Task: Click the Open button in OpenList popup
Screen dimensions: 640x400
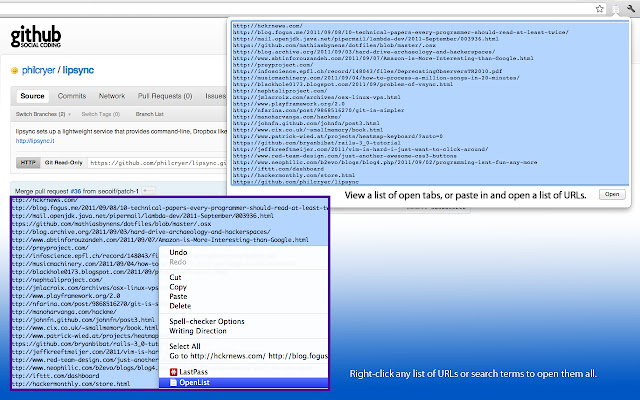Action: (x=612, y=194)
